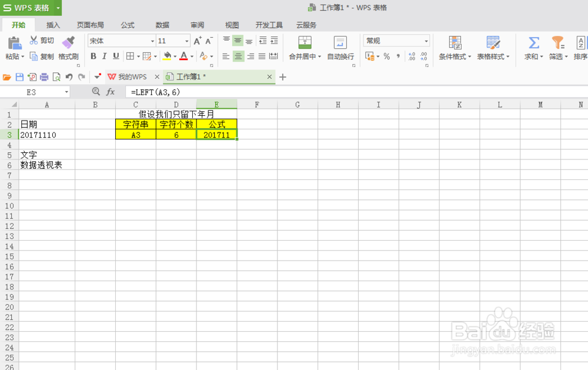Click the draw border table icon
This screenshot has width=588, height=370.
click(147, 56)
